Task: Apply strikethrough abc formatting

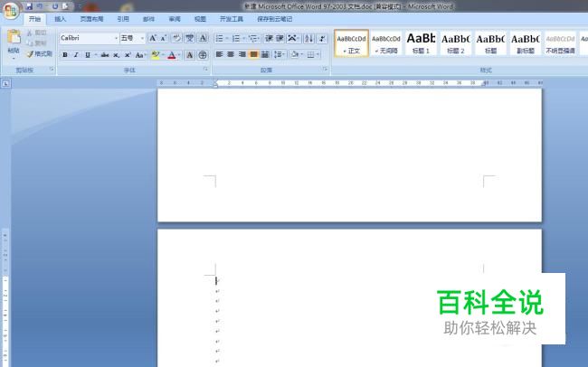Action: pyautogui.click(x=105, y=55)
